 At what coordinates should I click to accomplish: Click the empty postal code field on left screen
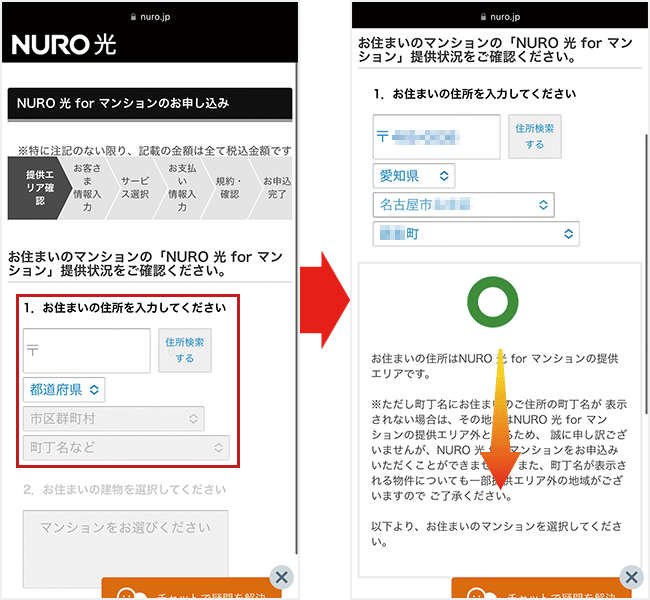[87, 350]
